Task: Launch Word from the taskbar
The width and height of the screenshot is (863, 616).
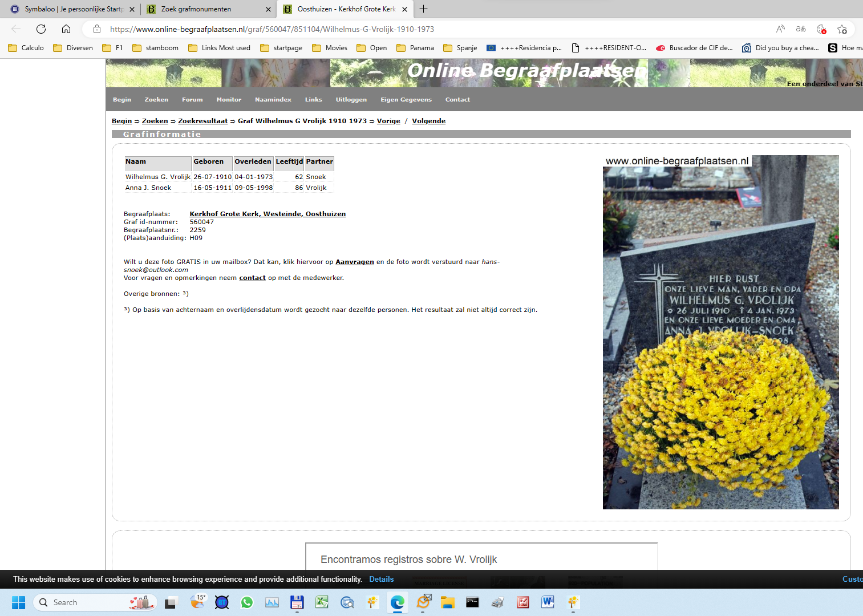Action: click(548, 602)
